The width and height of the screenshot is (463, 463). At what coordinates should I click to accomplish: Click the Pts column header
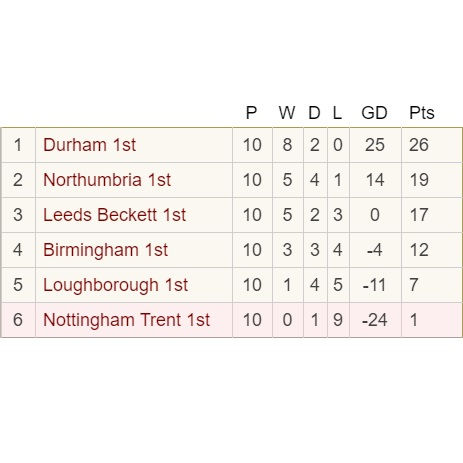(x=422, y=113)
